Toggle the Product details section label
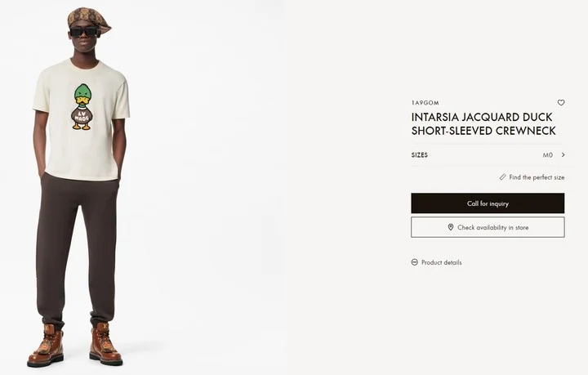 (x=441, y=262)
